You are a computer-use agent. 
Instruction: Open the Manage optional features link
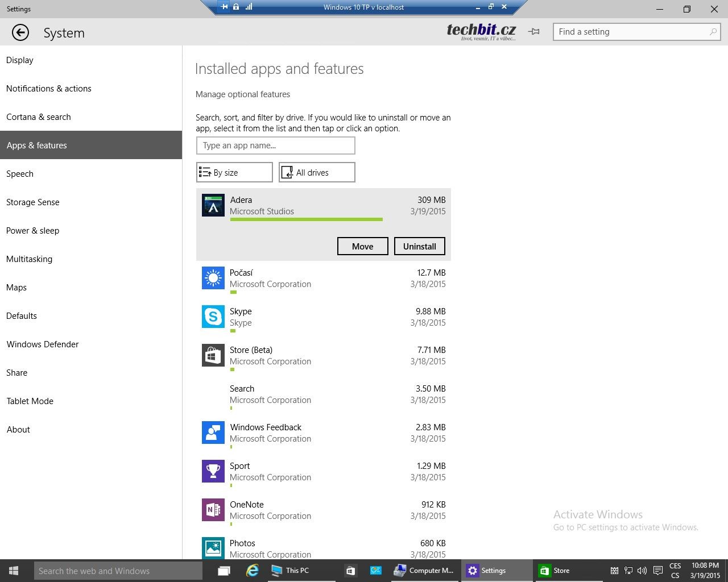pyautogui.click(x=243, y=94)
